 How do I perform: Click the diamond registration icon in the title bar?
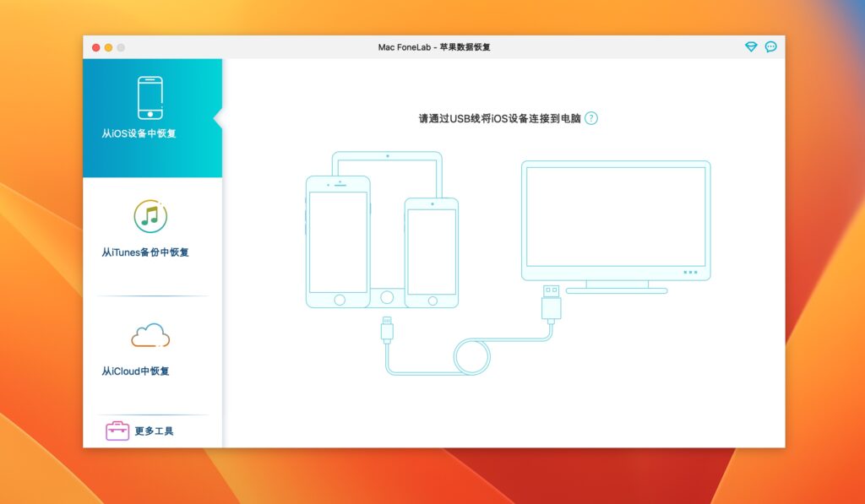pos(750,47)
